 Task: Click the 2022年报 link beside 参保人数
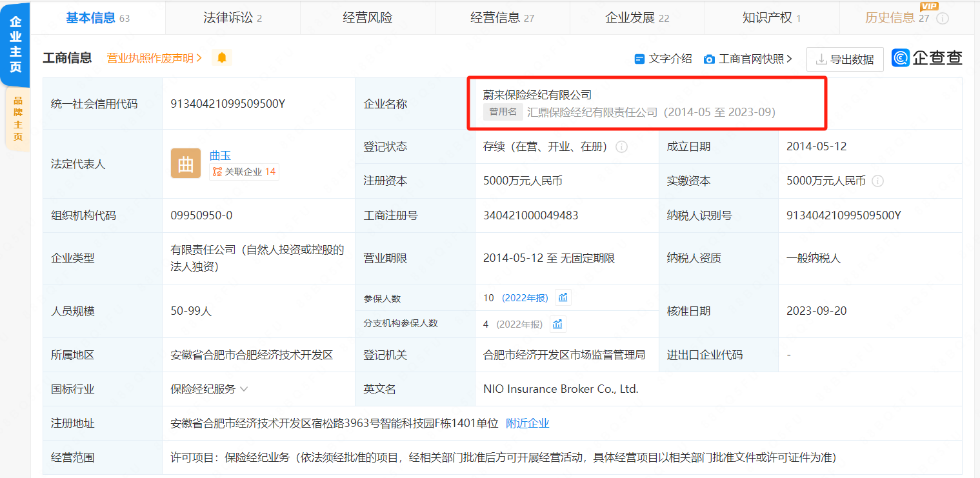click(525, 297)
